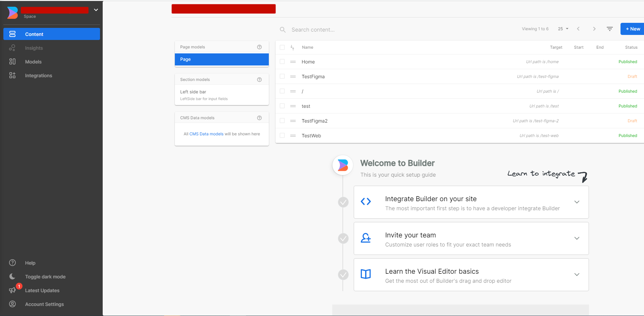Check the TestFigma row checkbox
644x316 pixels.
coord(282,76)
